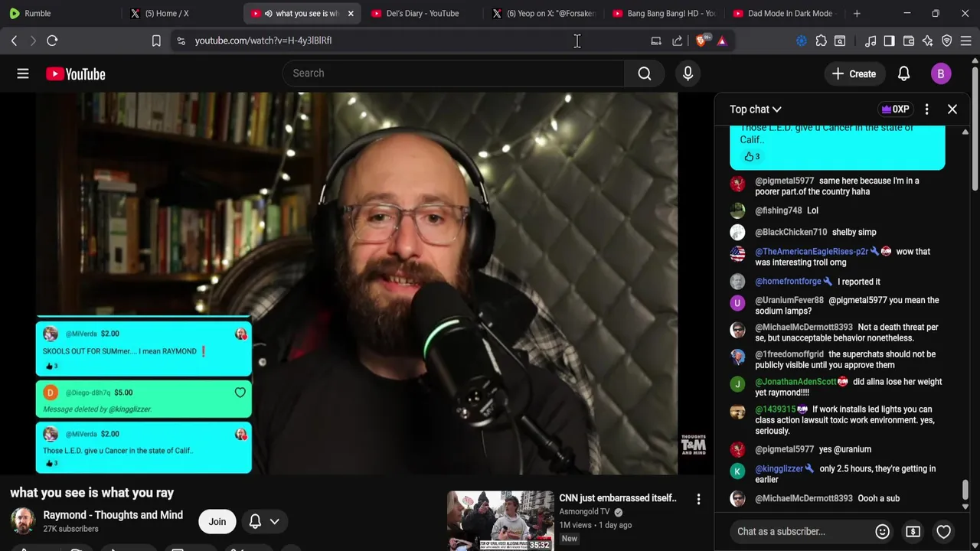The height and width of the screenshot is (551, 980).
Task: Open a new browser tab
Action: click(x=857, y=13)
